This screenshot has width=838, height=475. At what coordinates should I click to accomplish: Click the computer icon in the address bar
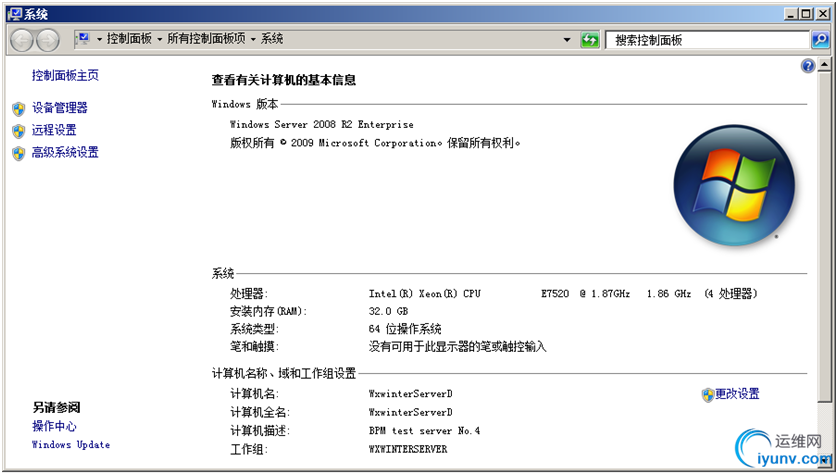coord(83,38)
